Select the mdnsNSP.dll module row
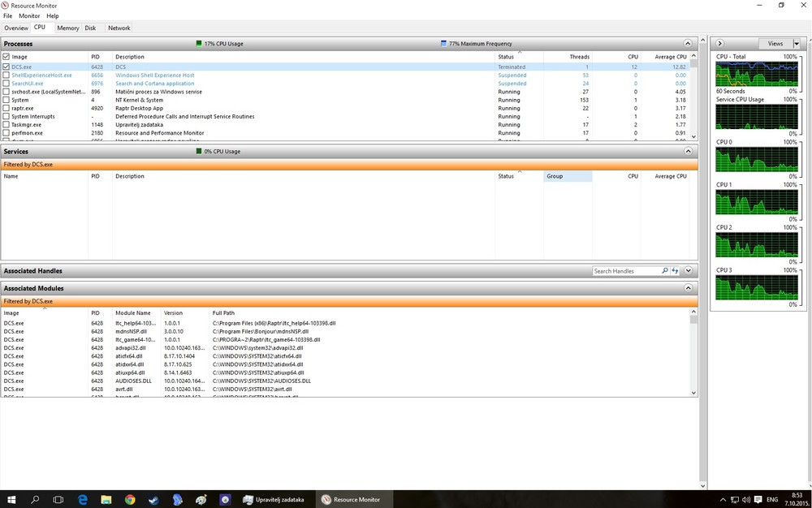The image size is (812, 508). (345, 332)
